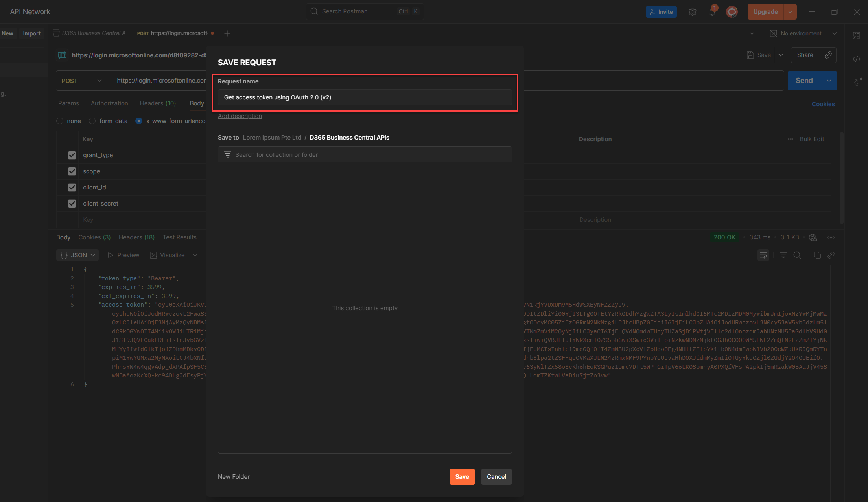868x502 pixels.
Task: Click the Request name input field
Action: coord(365,97)
